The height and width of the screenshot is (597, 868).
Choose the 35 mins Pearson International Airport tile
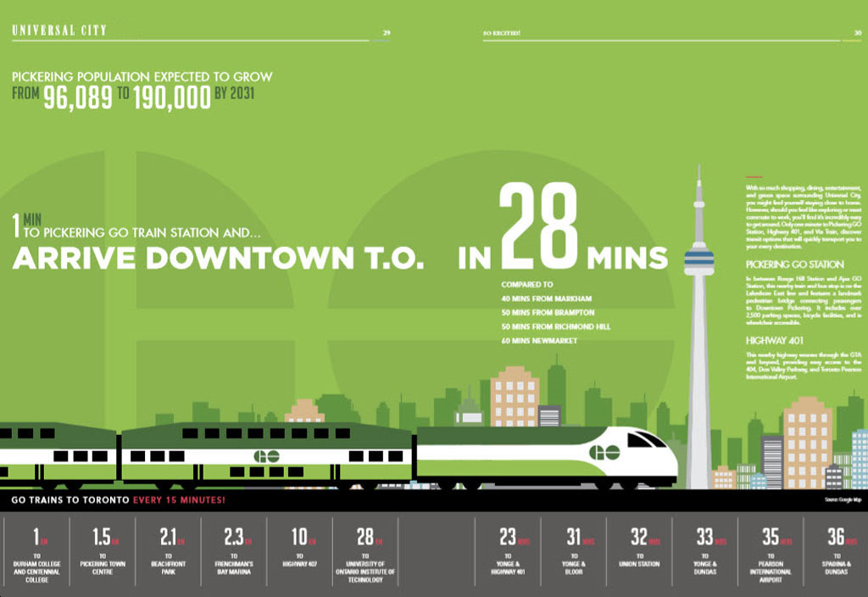click(770, 552)
